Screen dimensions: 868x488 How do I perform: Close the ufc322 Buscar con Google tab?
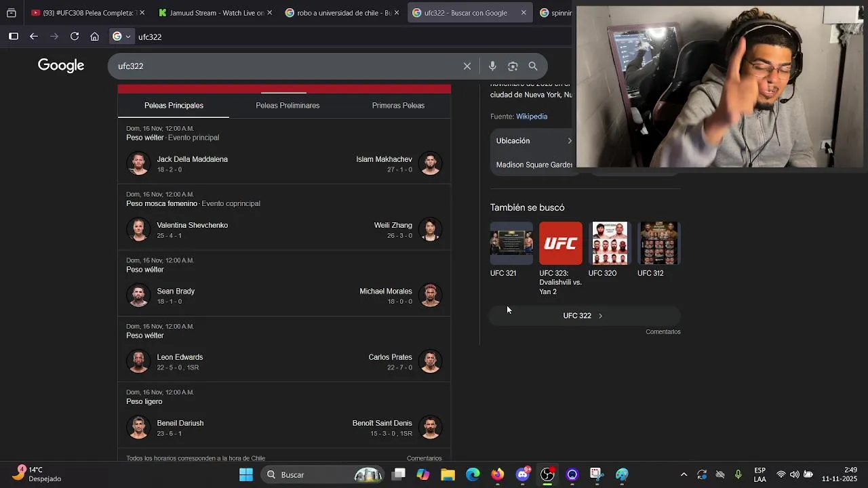[524, 13]
